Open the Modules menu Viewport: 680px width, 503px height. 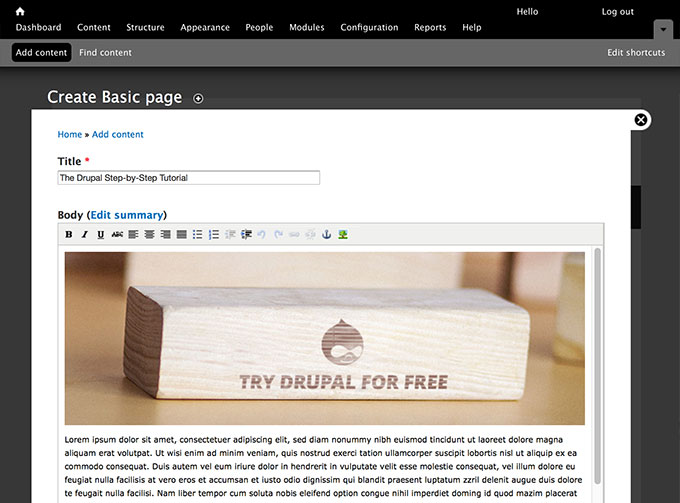click(307, 27)
